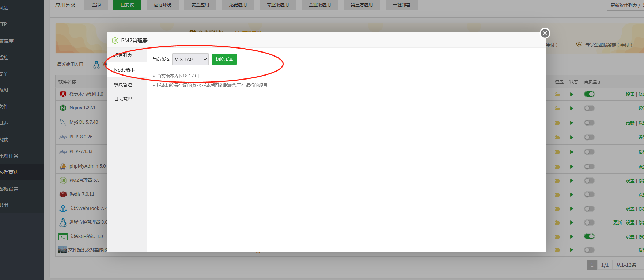Select the 第三方应用 category tab
Screen dimensions: 644x280
(x=362, y=5)
